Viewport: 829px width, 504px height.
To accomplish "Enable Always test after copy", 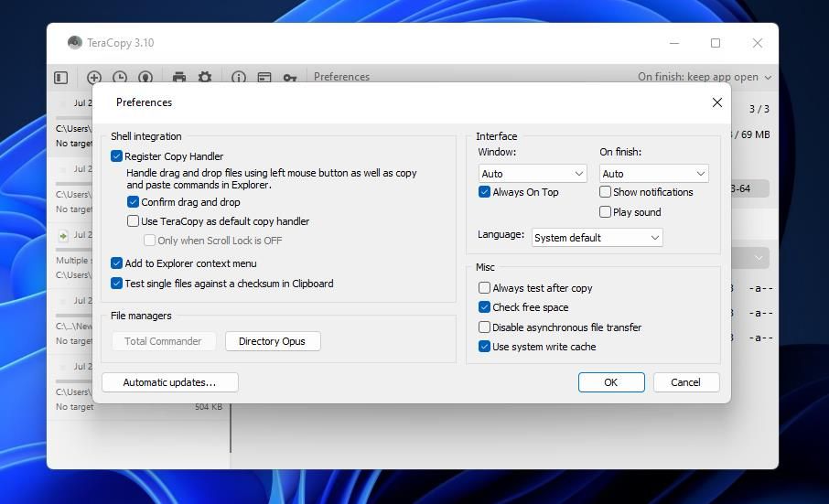I will [484, 288].
